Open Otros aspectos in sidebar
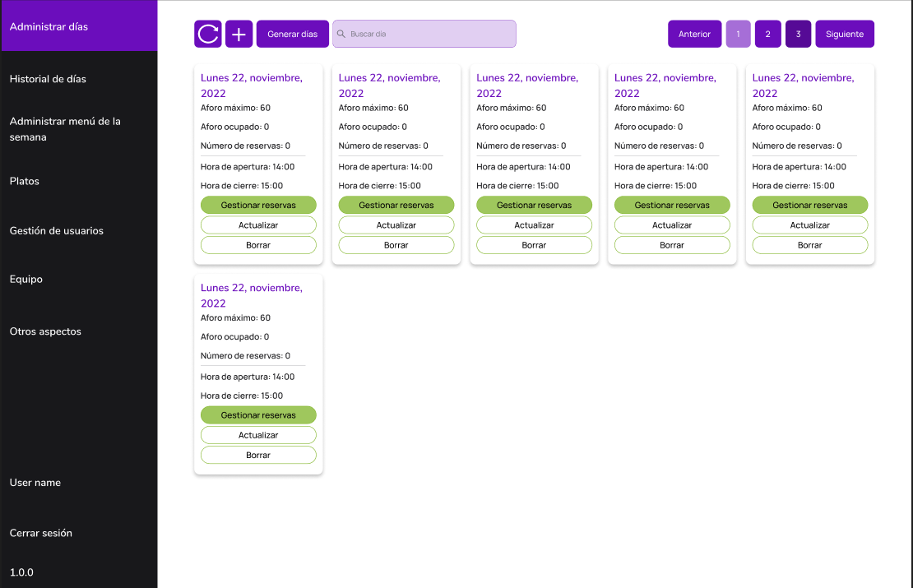Image resolution: width=913 pixels, height=588 pixels. (45, 331)
